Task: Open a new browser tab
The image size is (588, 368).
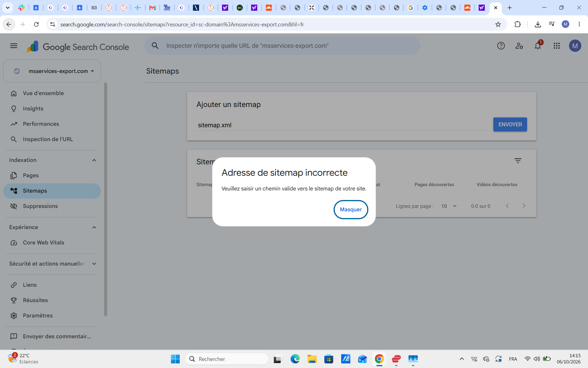Action: pyautogui.click(x=510, y=8)
